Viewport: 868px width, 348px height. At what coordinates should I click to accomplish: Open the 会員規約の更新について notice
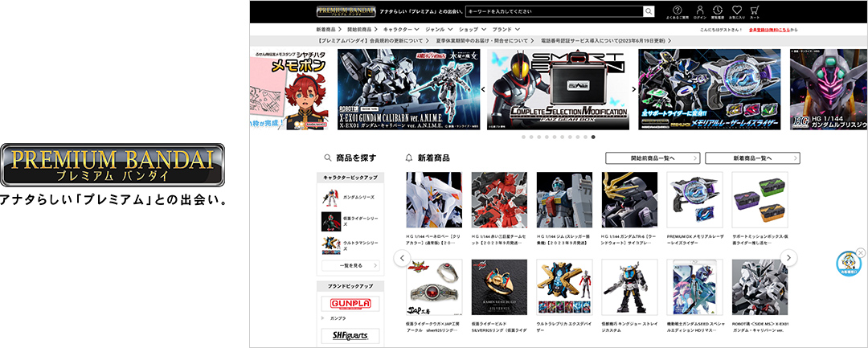375,41
